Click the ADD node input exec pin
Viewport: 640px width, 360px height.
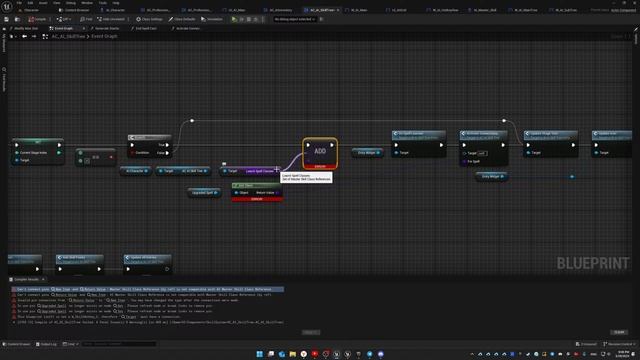pos(308,145)
